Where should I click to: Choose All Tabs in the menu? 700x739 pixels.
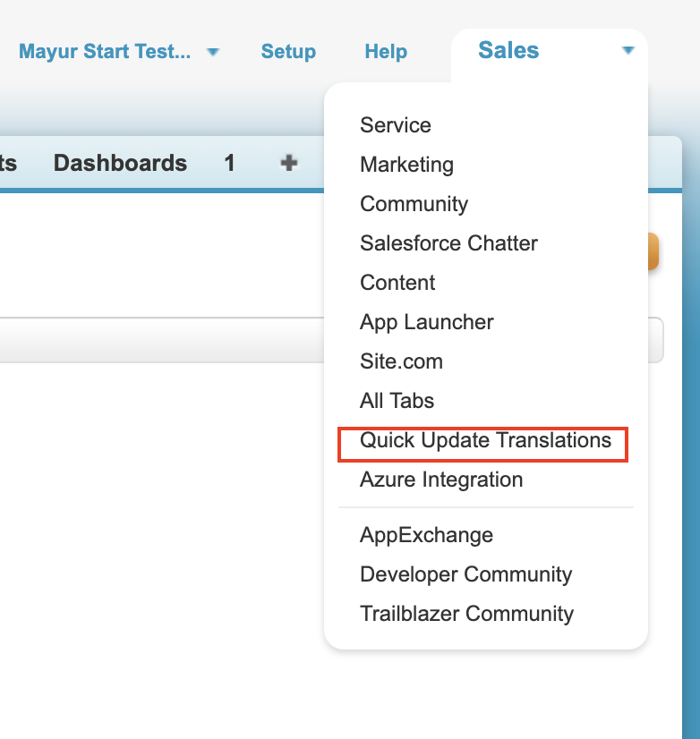click(397, 401)
